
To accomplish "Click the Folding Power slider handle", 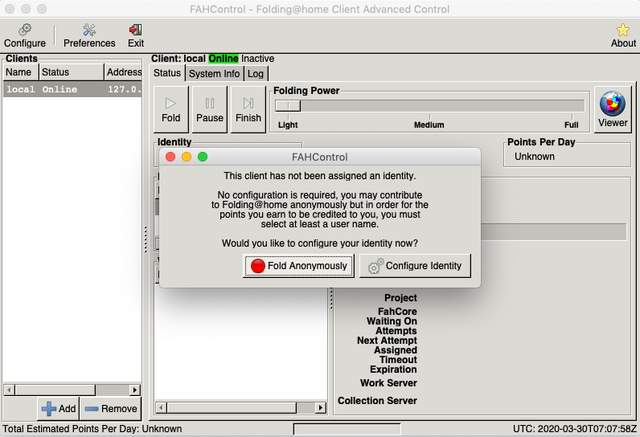I will coord(287,105).
